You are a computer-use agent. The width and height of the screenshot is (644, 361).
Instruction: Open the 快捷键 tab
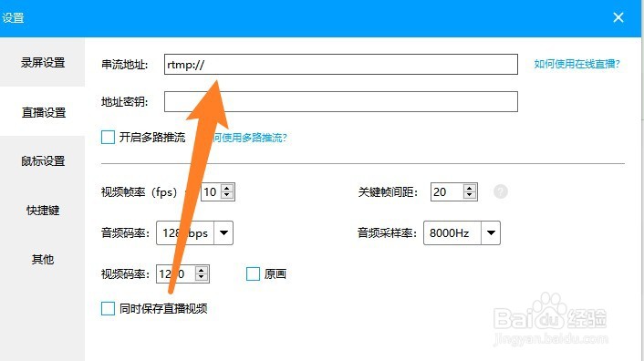(43, 210)
